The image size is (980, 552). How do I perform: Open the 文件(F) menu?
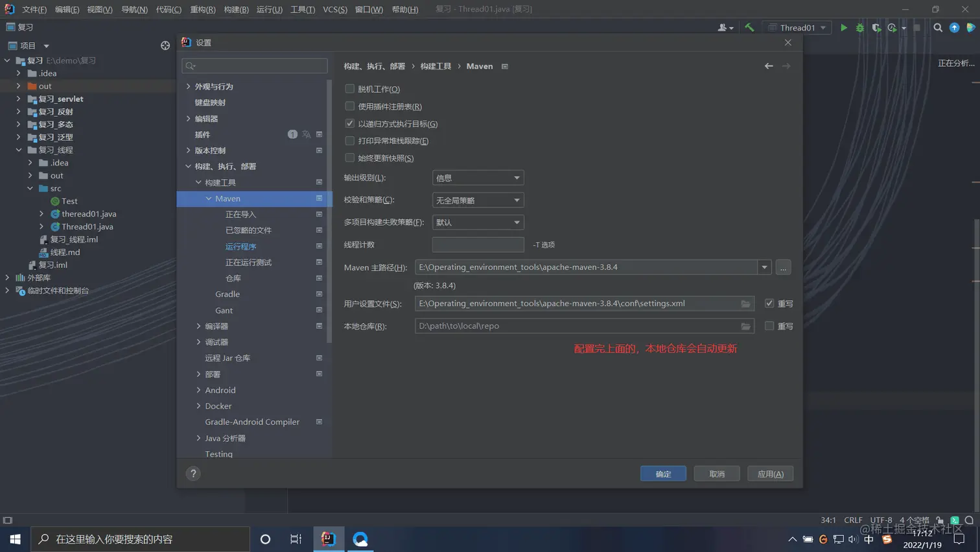pyautogui.click(x=34, y=10)
